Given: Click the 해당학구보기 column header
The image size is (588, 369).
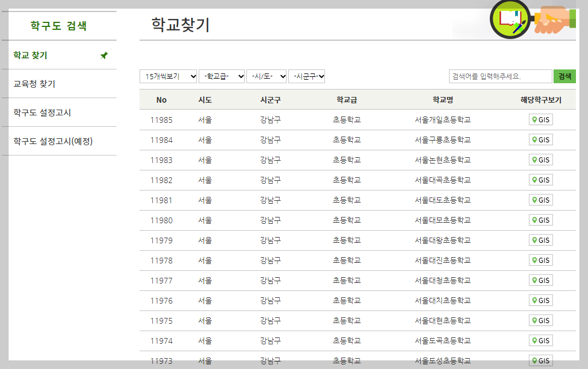Looking at the screenshot, I should pos(541,100).
